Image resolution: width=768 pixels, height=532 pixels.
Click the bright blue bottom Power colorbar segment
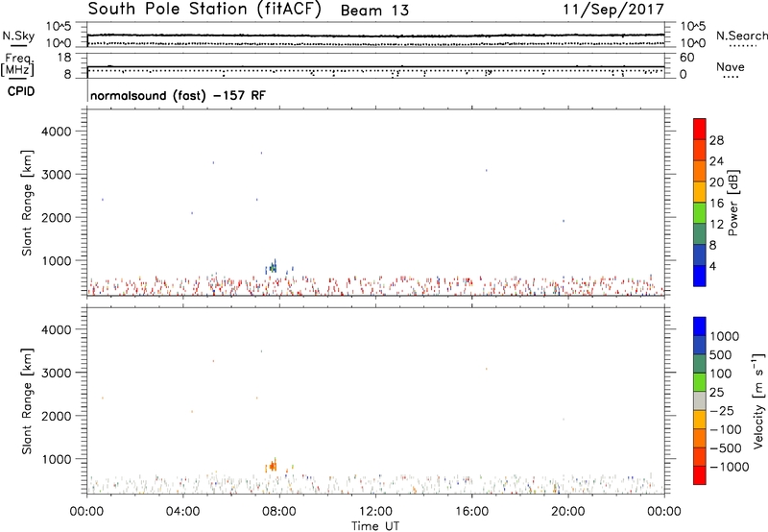[x=700, y=276]
